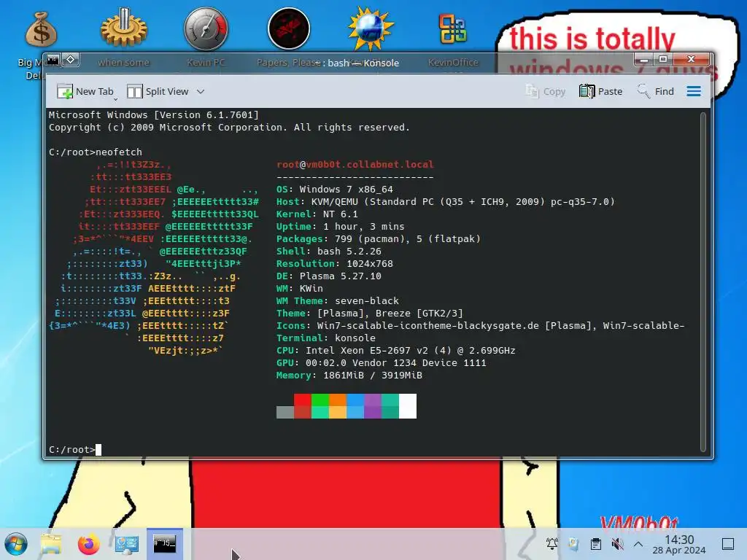The image size is (747, 560).
Task: Paste clipboard using Paste button
Action: pyautogui.click(x=601, y=91)
